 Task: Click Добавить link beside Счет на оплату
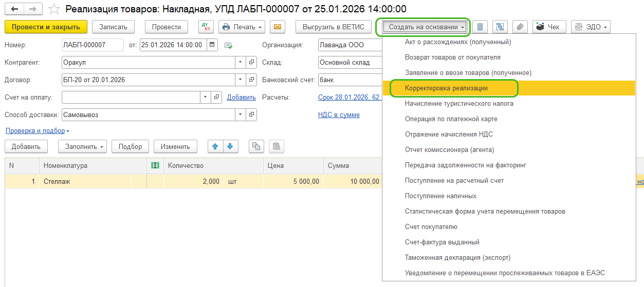click(x=241, y=98)
